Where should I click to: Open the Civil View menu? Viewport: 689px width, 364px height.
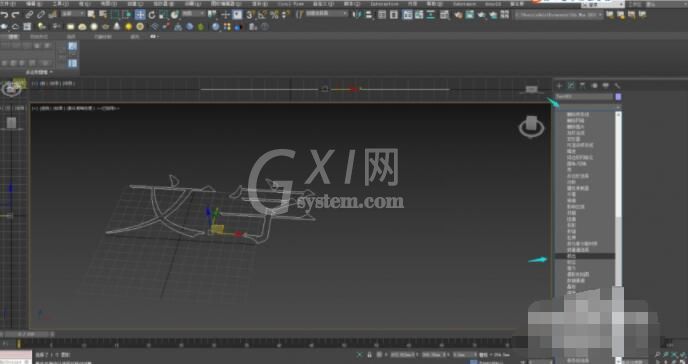[x=290, y=4]
